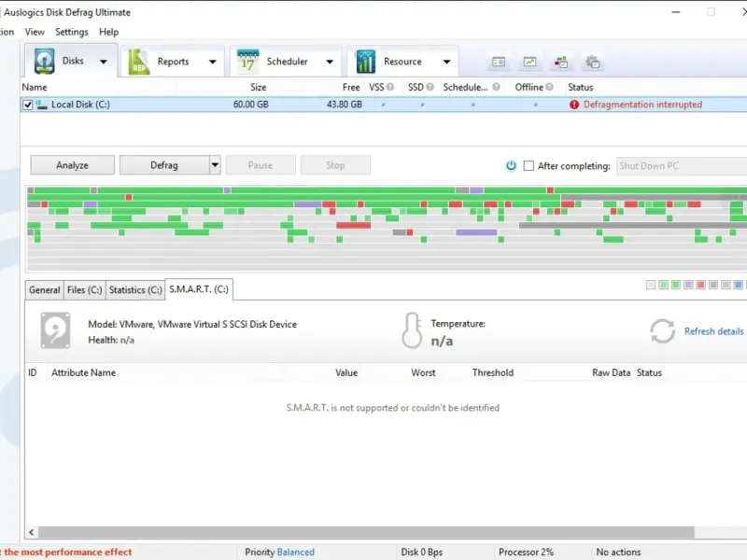
Task: Switch to the Statistics (C:) tab
Action: tap(135, 290)
